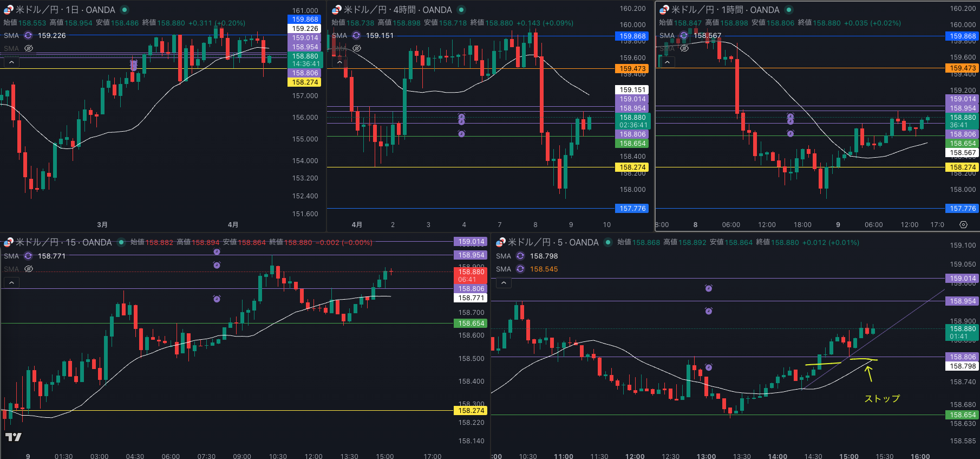This screenshot has width=980, height=459.
Task: Open chart settings gear on 1-hour chart
Action: [x=963, y=224]
